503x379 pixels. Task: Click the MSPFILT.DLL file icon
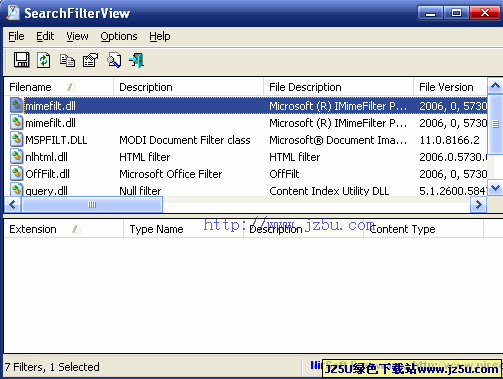[16, 139]
